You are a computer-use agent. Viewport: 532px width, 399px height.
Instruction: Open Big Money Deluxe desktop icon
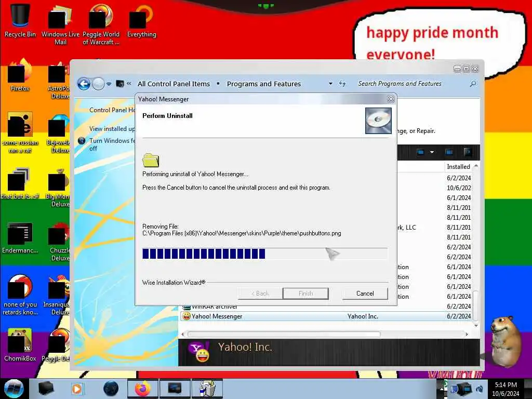58,187
